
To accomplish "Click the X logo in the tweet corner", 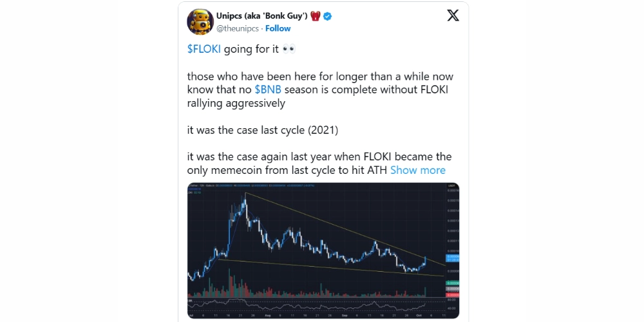I will point(453,16).
